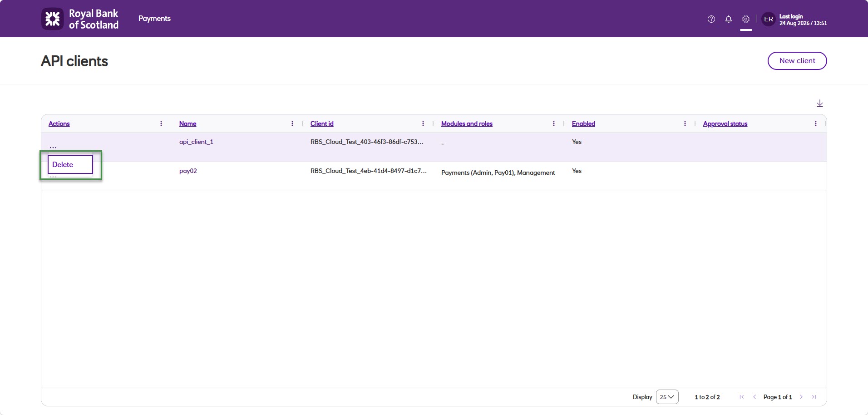
Task: Open row actions ellipsis for api_client_1
Action: coord(53,147)
